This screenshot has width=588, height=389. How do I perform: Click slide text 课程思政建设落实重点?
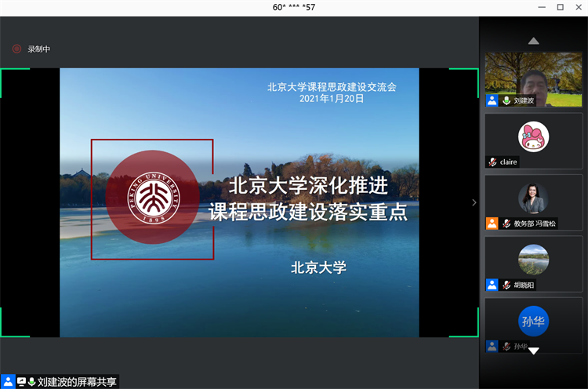[308, 212]
